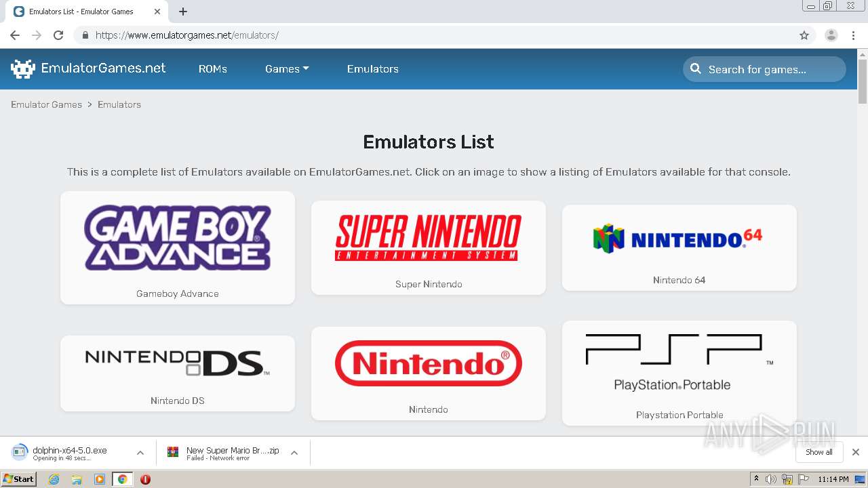868x488 pixels.
Task: Click the Playstation Portable caption text
Action: 679,415
